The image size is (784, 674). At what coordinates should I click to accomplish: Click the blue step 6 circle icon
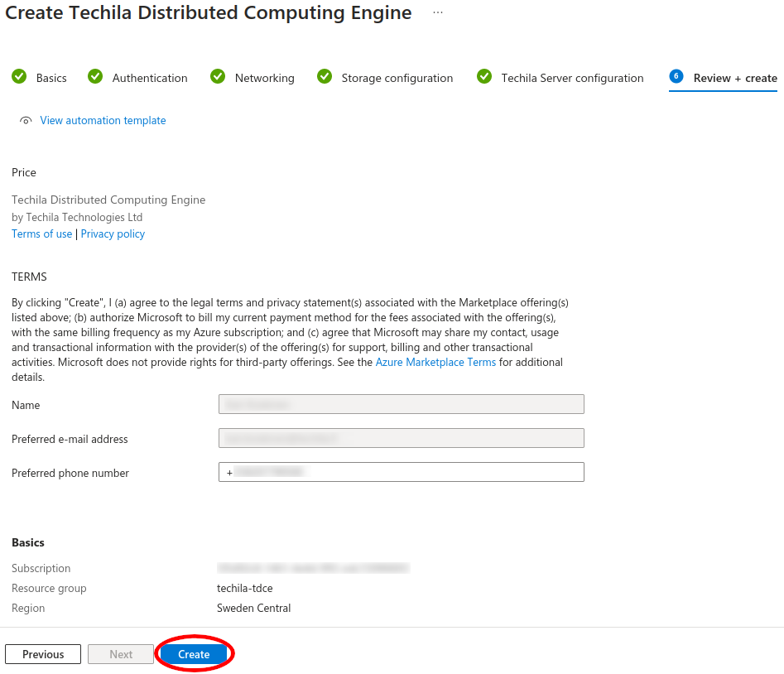tap(676, 77)
